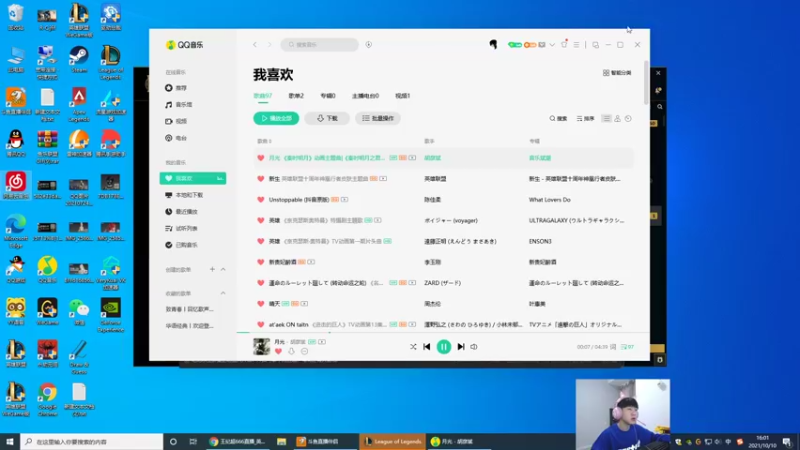The width and height of the screenshot is (800, 450).
Task: Click the audio recognition icon beside search
Action: [368, 45]
